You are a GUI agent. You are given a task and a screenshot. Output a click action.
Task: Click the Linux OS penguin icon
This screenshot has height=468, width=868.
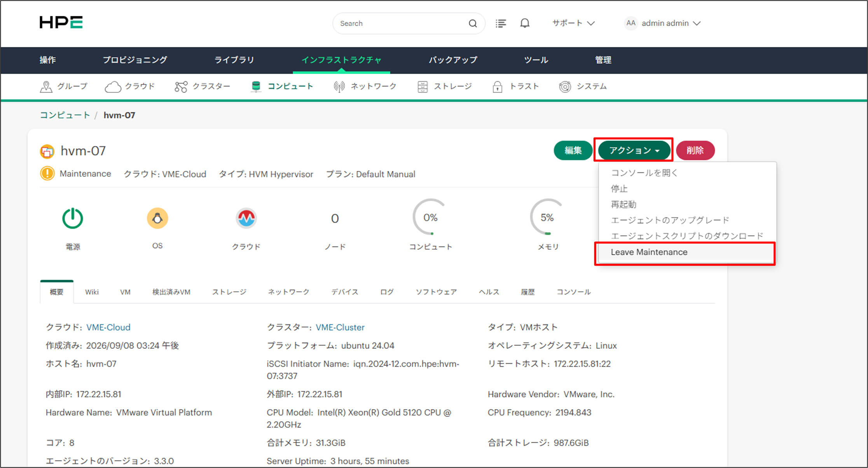(157, 218)
